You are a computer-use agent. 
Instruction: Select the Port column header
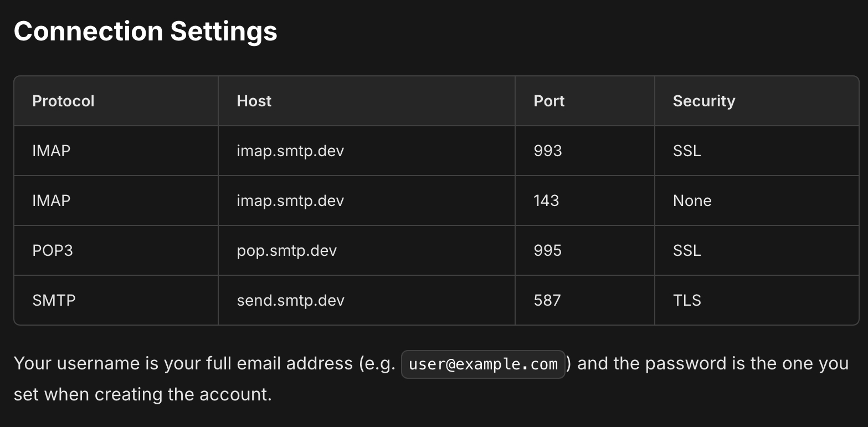click(x=549, y=101)
